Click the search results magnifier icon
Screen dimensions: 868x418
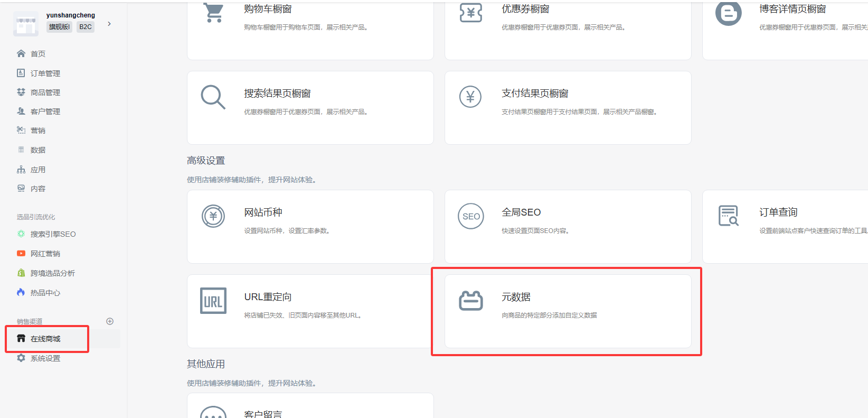(213, 97)
